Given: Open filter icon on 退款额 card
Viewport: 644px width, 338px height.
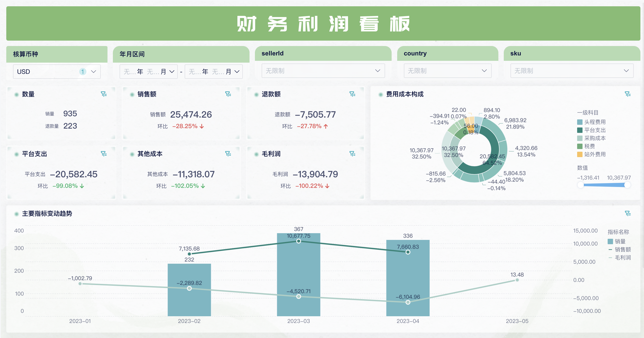Looking at the screenshot, I should point(353,94).
